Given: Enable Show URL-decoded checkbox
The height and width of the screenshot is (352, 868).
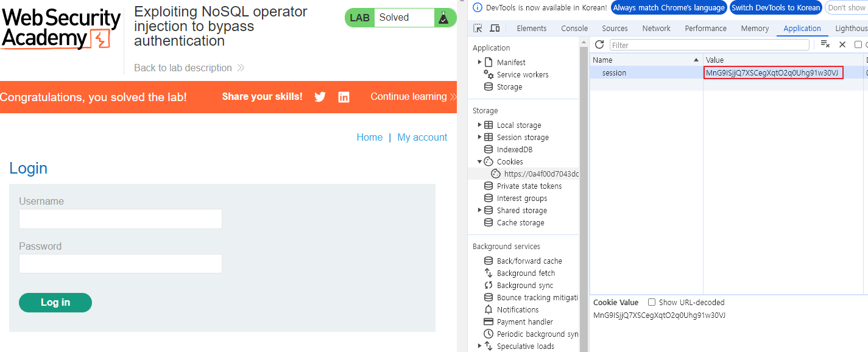Looking at the screenshot, I should coord(652,302).
